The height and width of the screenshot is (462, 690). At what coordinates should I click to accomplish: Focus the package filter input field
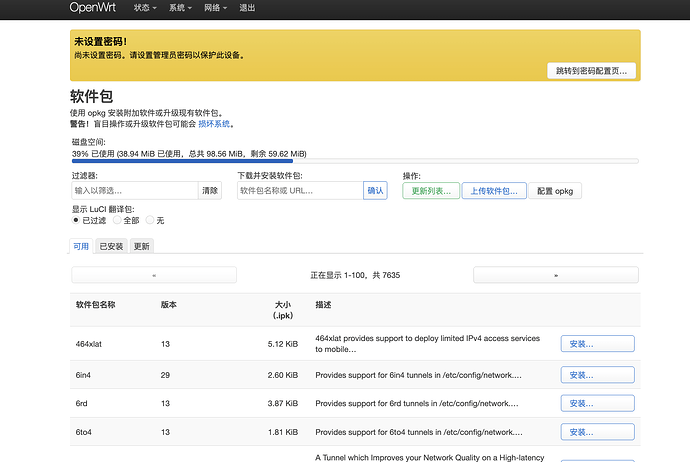[134, 190]
